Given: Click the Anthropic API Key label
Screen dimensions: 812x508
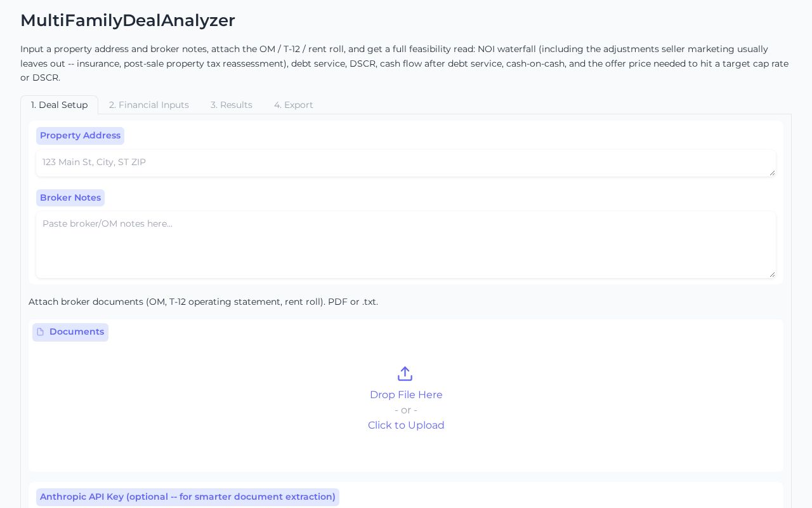Looking at the screenshot, I should 188,497.
